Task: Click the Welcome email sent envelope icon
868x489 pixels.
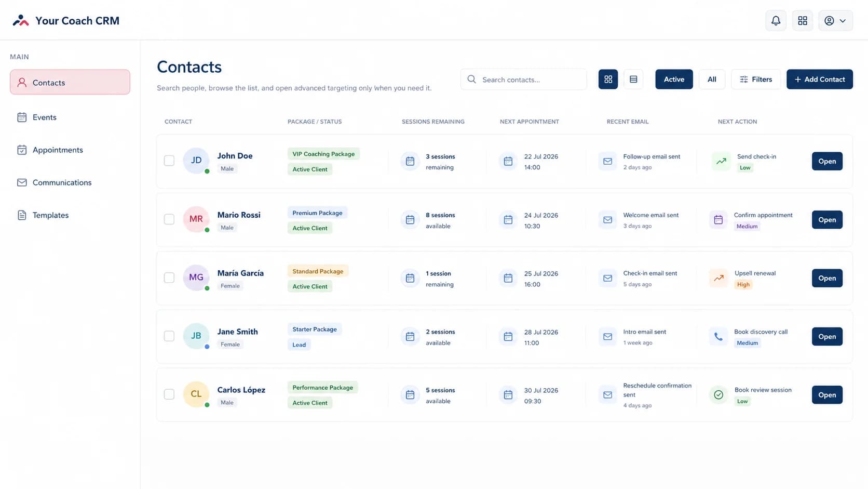Action: coord(607,220)
